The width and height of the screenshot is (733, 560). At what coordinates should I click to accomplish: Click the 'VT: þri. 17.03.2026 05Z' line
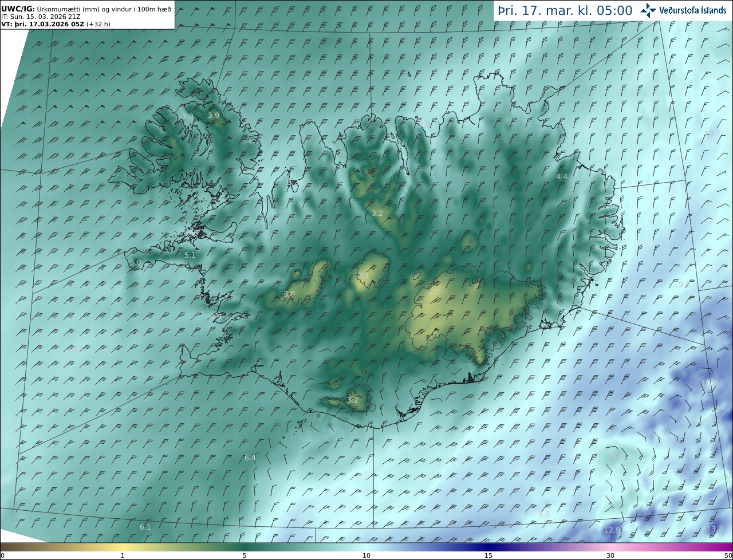pos(42,24)
